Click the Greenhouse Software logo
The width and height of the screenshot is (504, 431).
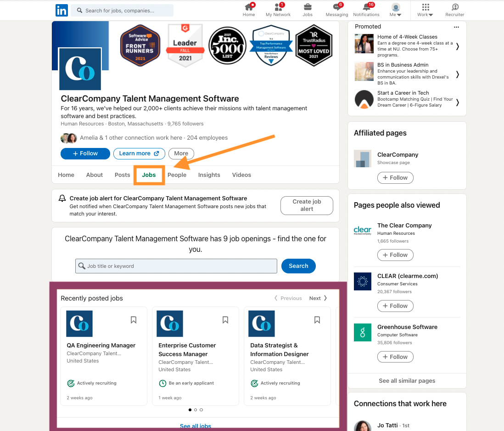(363, 332)
